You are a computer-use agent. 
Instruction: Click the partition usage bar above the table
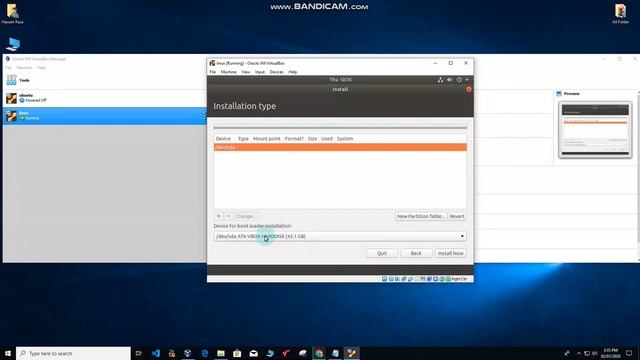(x=340, y=127)
